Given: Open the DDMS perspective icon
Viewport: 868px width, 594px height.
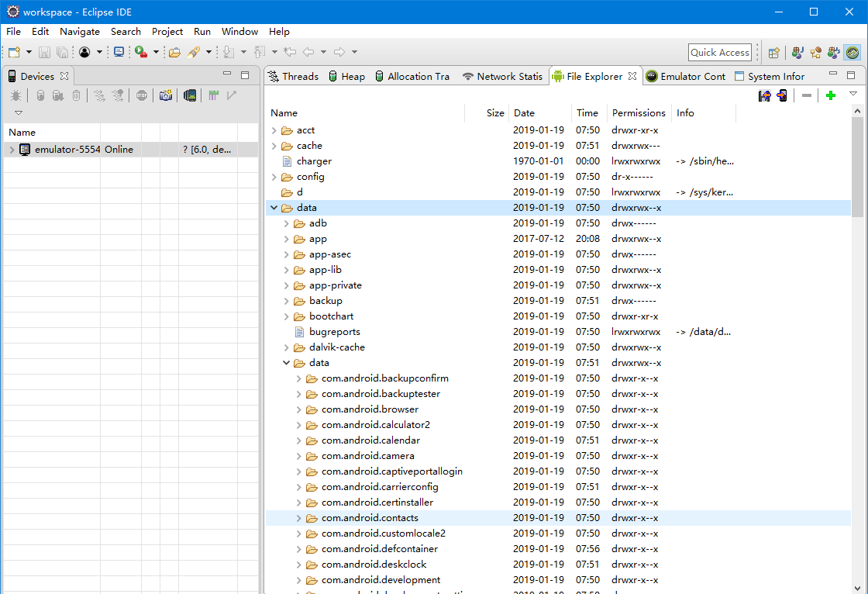Looking at the screenshot, I should pyautogui.click(x=852, y=53).
